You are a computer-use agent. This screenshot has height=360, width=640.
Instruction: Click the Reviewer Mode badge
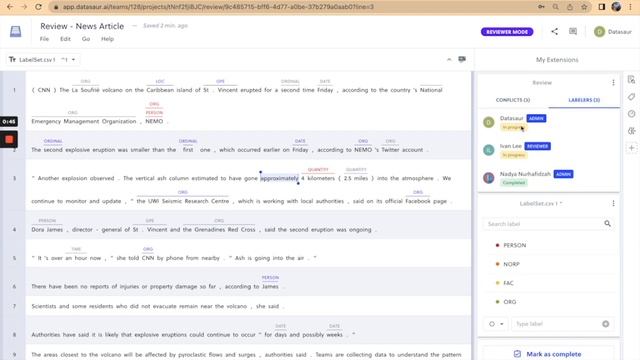(x=507, y=32)
